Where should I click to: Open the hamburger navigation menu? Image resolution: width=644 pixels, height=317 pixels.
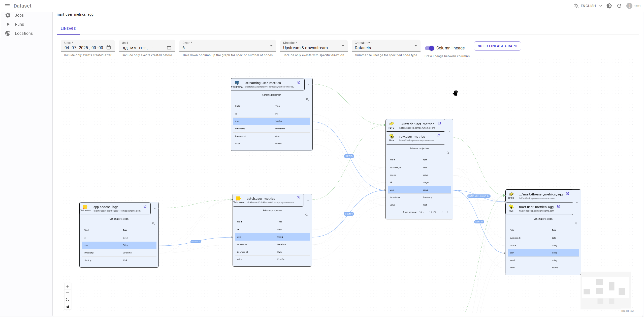7,6
